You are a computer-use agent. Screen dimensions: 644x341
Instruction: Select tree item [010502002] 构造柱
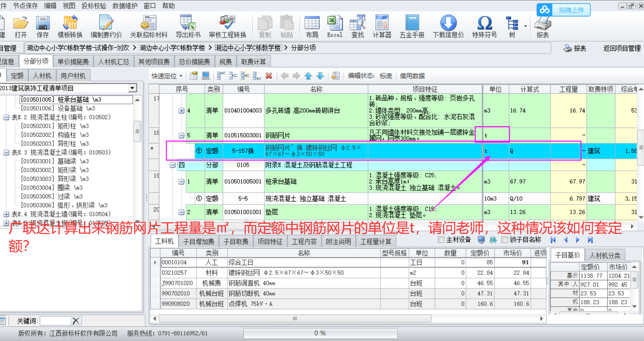(x=55, y=135)
